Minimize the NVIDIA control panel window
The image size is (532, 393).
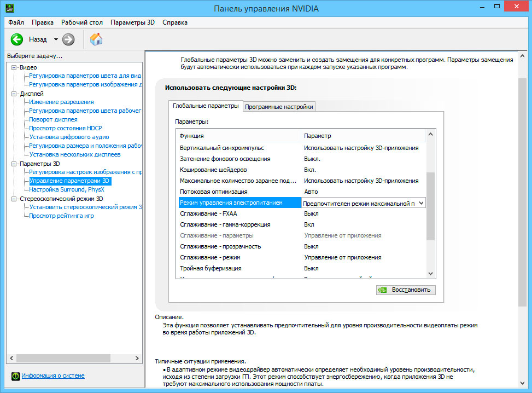coord(482,7)
